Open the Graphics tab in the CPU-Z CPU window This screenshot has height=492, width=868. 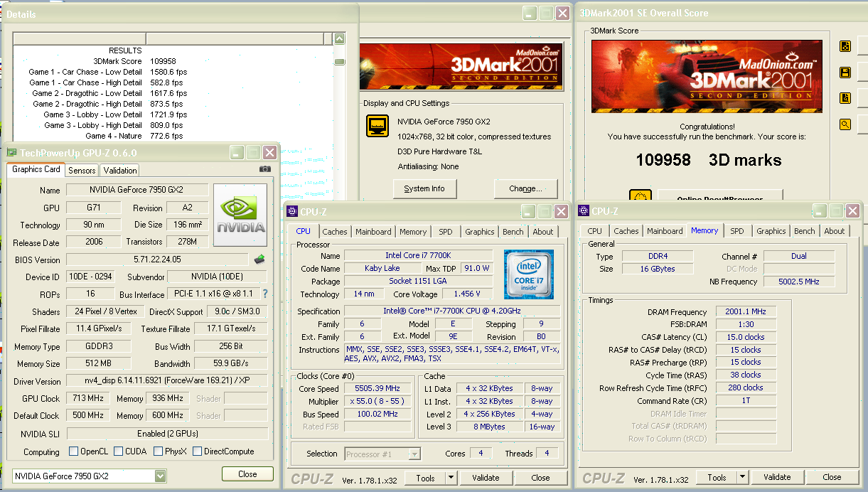click(x=480, y=232)
